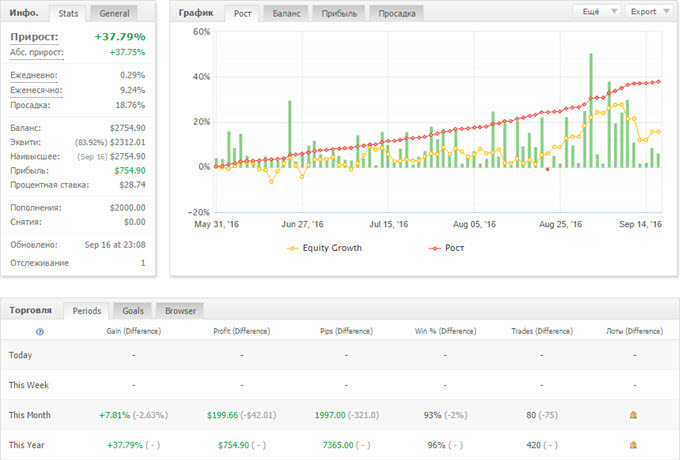Select the This Month row label
Image resolution: width=680 pixels, height=460 pixels.
(29, 415)
